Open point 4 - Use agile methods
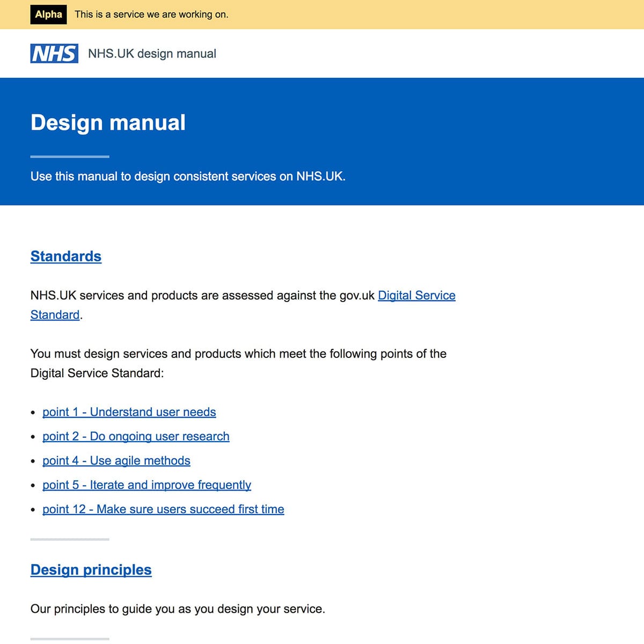 116,460
